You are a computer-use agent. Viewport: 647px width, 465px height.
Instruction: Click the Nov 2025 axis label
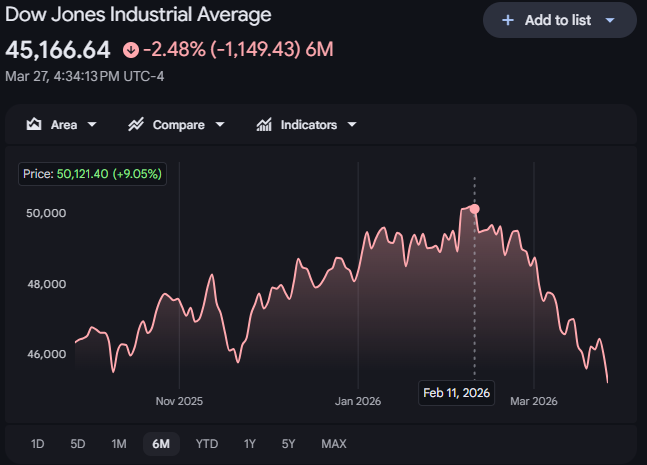coord(179,401)
